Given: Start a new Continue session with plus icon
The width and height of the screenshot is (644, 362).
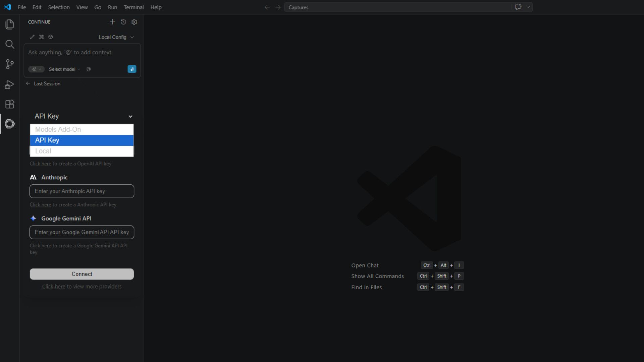Looking at the screenshot, I should tap(112, 22).
